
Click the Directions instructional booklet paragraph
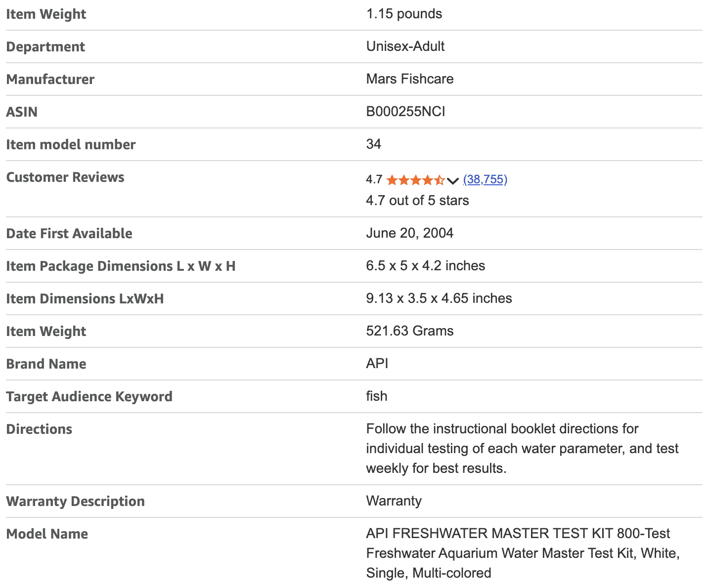click(522, 449)
